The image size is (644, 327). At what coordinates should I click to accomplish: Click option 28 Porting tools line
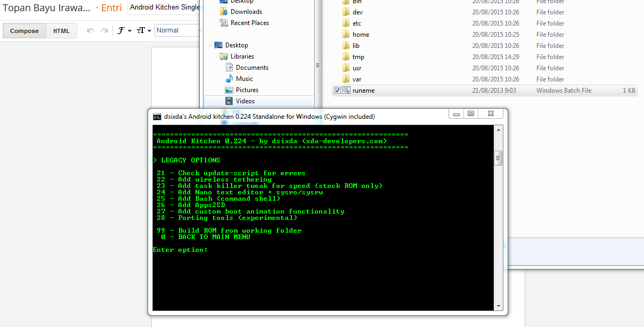coord(227,218)
